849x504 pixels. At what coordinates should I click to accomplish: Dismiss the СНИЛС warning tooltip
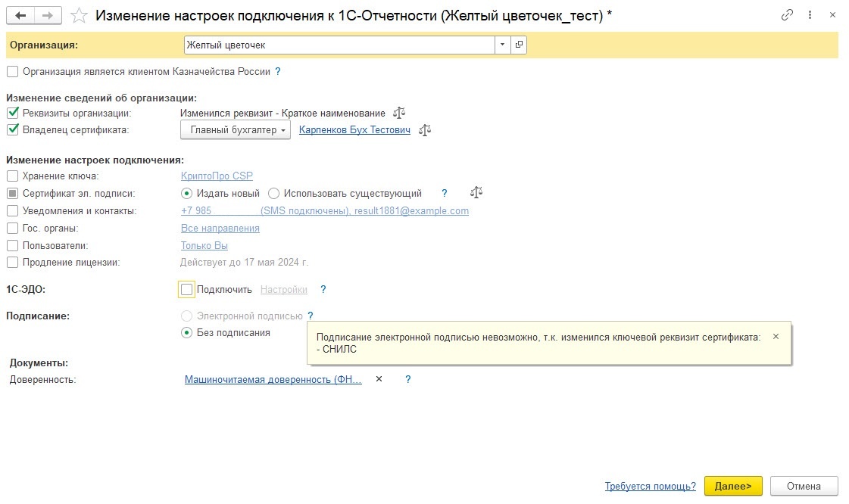[776, 336]
